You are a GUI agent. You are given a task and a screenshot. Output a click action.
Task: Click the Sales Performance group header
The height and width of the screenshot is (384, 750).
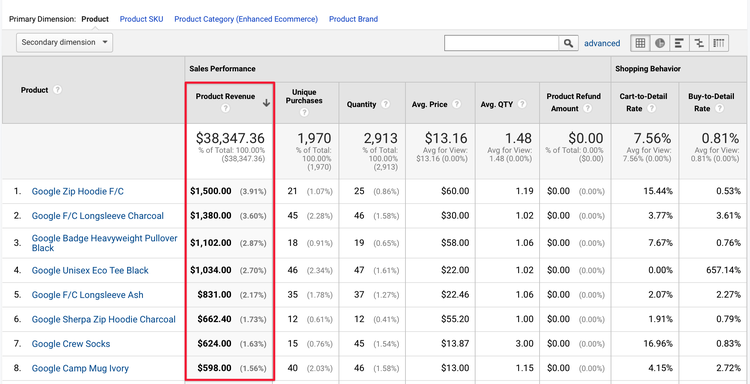(x=222, y=69)
